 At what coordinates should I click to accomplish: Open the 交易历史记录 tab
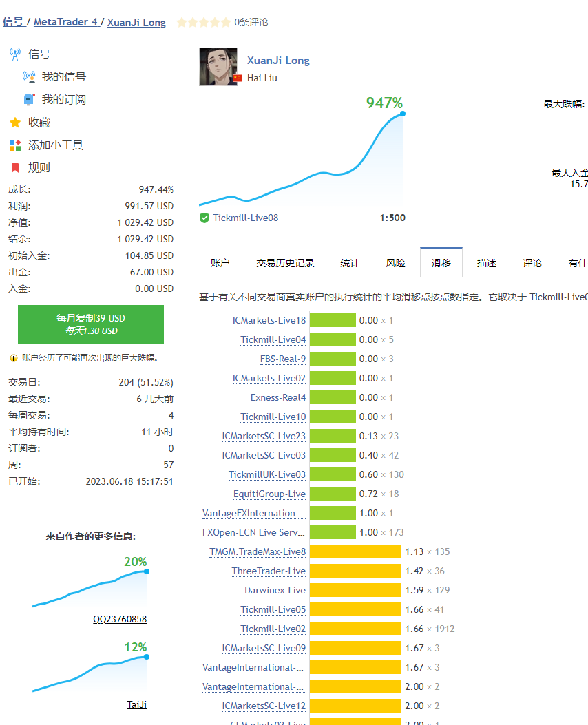[x=285, y=263]
